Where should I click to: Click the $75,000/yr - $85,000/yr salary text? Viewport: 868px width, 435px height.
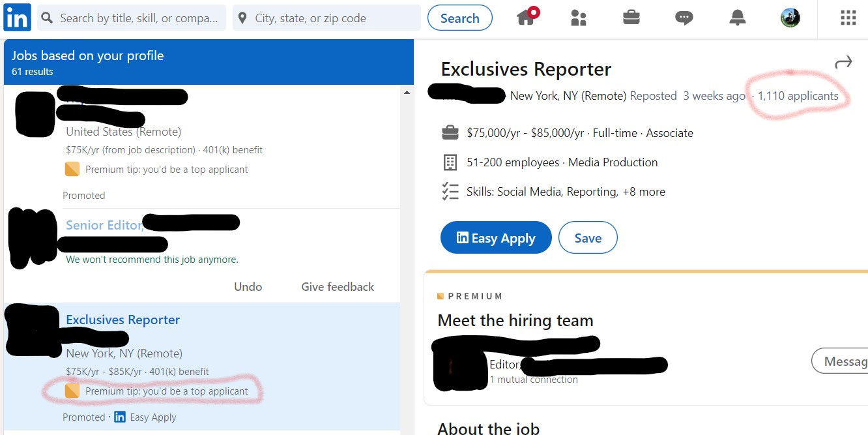(525, 133)
